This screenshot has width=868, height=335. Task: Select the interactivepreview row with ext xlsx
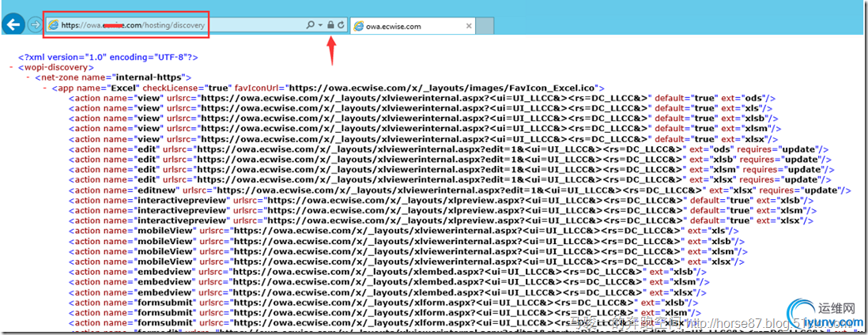pos(440,220)
